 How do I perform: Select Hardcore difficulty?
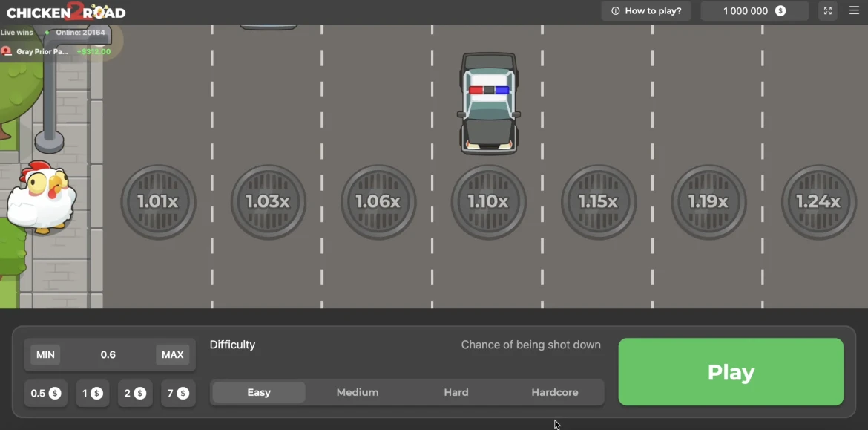click(x=555, y=392)
